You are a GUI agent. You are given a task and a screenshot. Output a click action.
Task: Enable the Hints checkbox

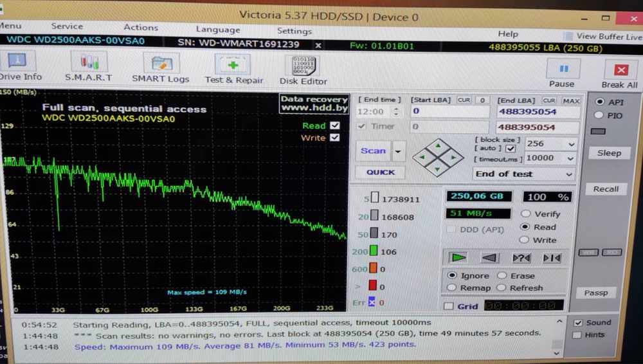pos(577,335)
